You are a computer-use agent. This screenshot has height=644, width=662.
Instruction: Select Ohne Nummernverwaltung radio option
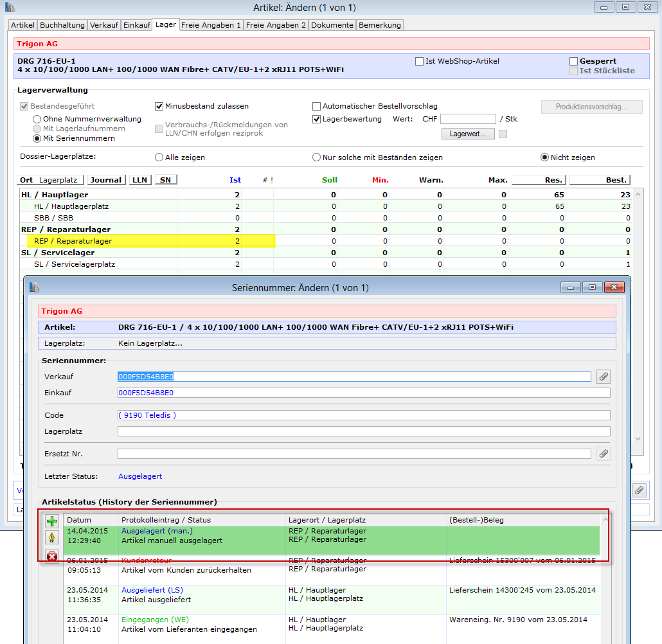coord(37,119)
